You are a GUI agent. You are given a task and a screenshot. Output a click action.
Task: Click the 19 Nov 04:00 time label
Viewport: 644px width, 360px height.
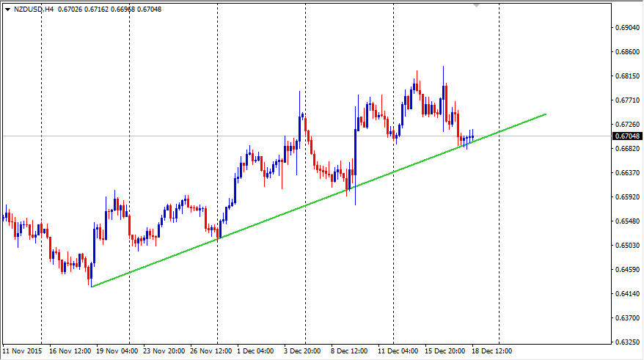(x=117, y=351)
